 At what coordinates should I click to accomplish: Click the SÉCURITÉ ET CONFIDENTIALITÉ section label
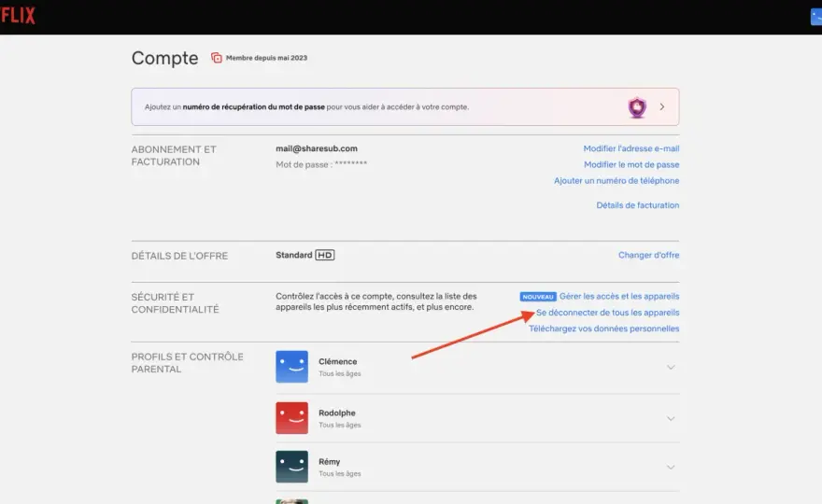(175, 303)
